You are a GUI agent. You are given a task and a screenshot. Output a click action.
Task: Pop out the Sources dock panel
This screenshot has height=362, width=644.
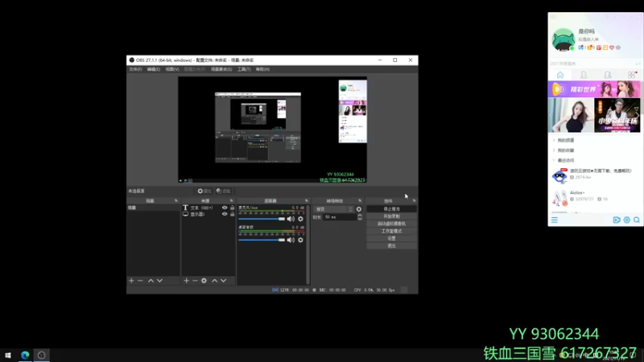click(231, 200)
